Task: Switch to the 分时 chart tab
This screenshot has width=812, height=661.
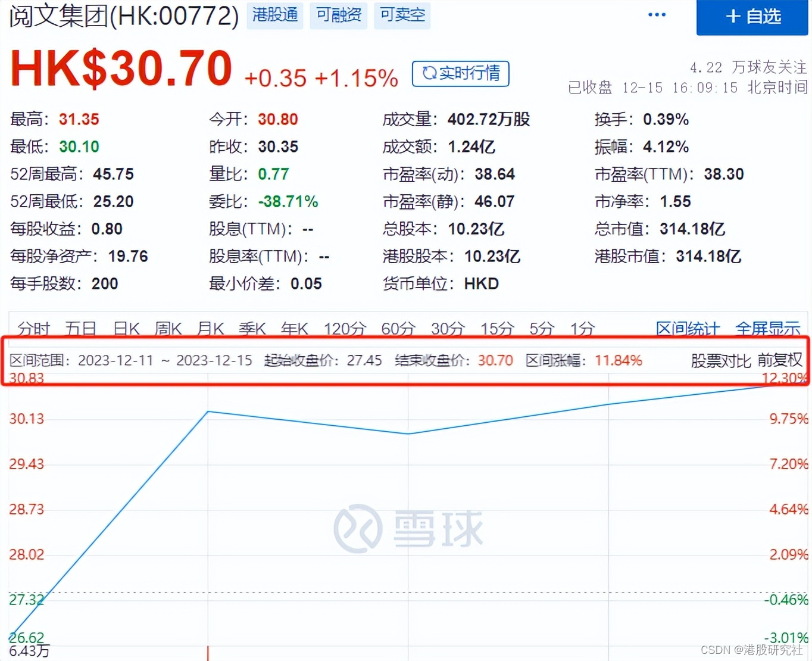Action: tap(34, 328)
